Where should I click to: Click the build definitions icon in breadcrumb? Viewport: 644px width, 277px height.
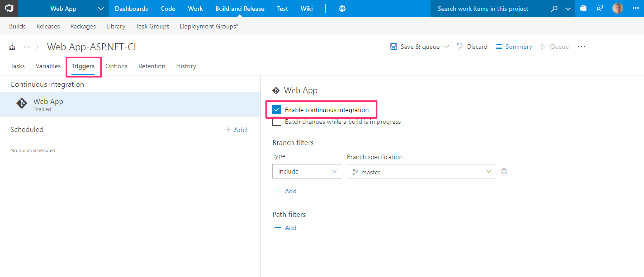click(x=12, y=47)
